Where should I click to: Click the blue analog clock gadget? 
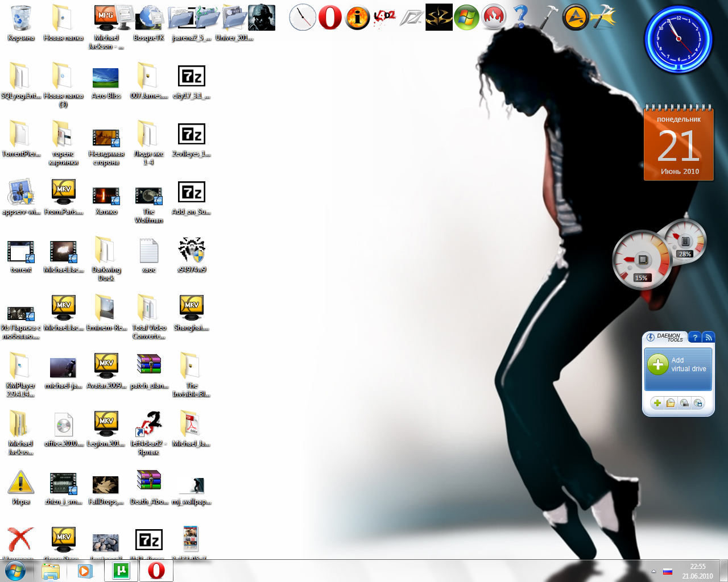[678, 39]
